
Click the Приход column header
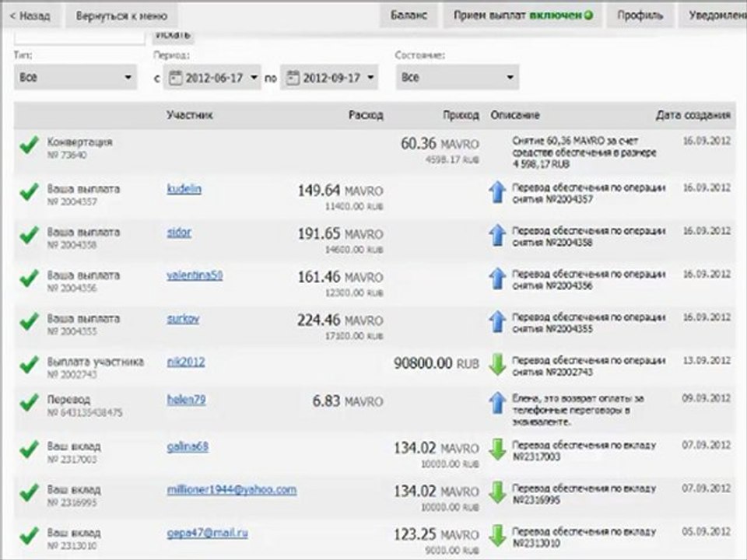point(461,115)
